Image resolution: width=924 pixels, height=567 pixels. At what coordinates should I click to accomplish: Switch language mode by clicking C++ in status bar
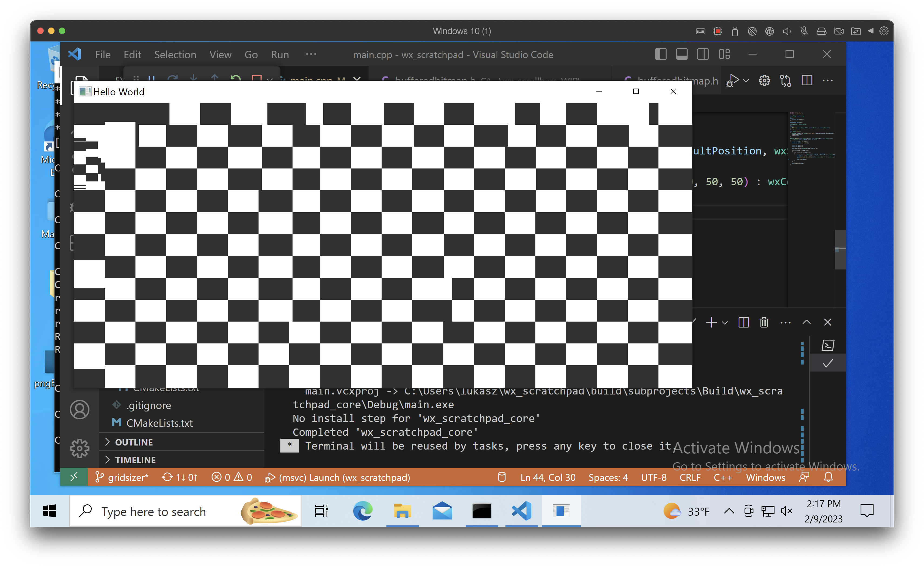point(723,477)
